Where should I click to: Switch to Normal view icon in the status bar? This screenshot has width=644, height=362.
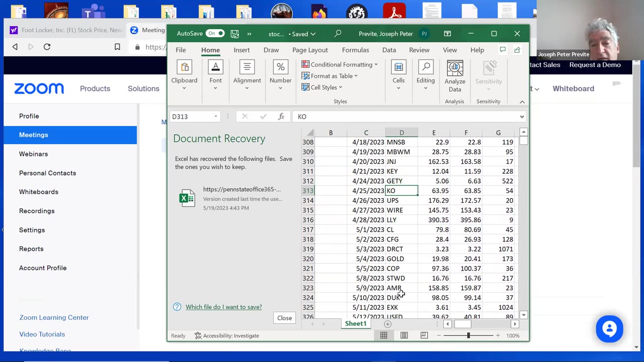383,335
